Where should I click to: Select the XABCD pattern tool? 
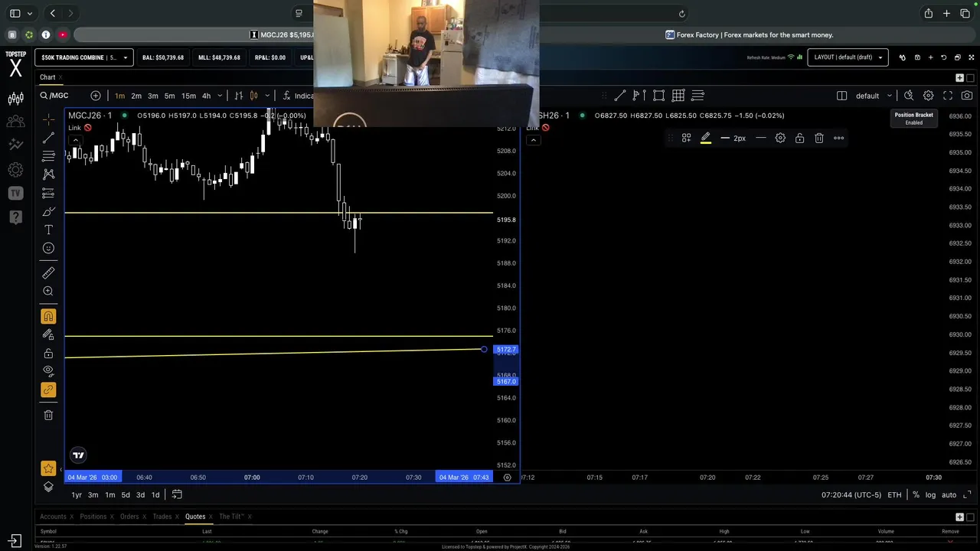click(x=48, y=174)
